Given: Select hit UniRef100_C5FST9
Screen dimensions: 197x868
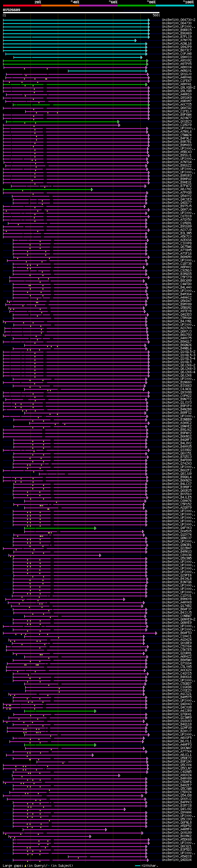Looking at the screenshot, I should 177,277.
